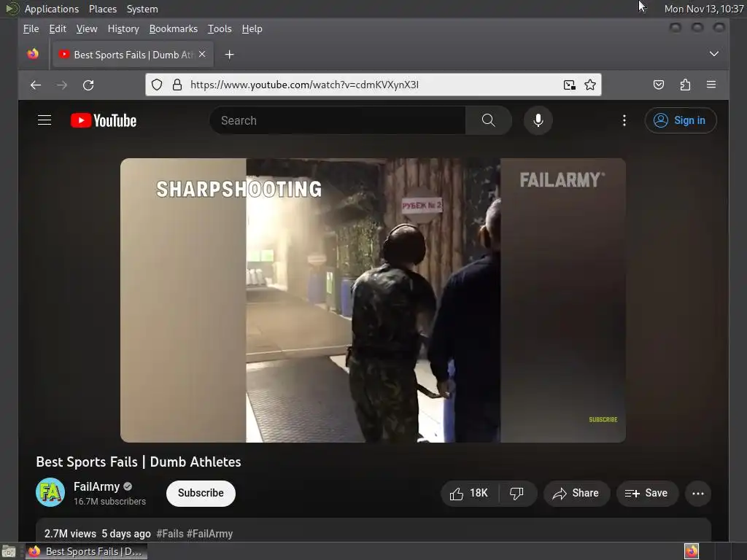Close the Best Sports Fails tab
The image size is (747, 560).
pos(202,54)
